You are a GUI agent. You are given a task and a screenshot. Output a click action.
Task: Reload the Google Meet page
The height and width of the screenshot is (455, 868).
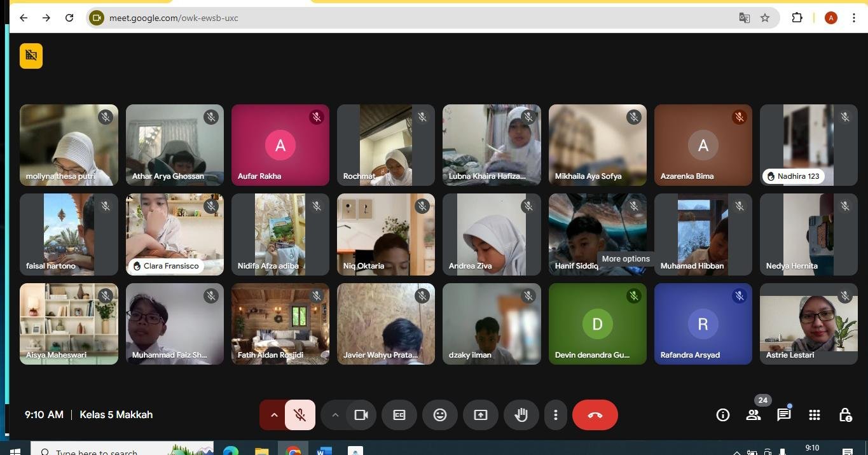pyautogui.click(x=69, y=18)
